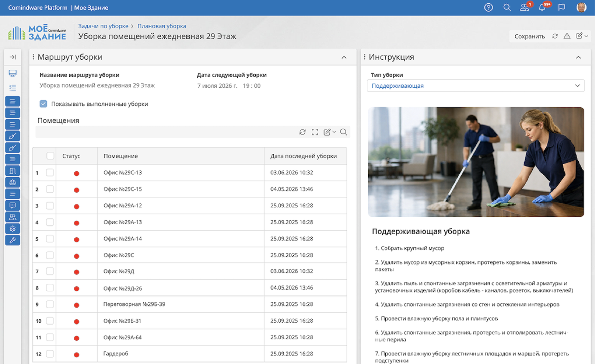Click instruction step 1. Собрать крупный мусор

tap(409, 248)
